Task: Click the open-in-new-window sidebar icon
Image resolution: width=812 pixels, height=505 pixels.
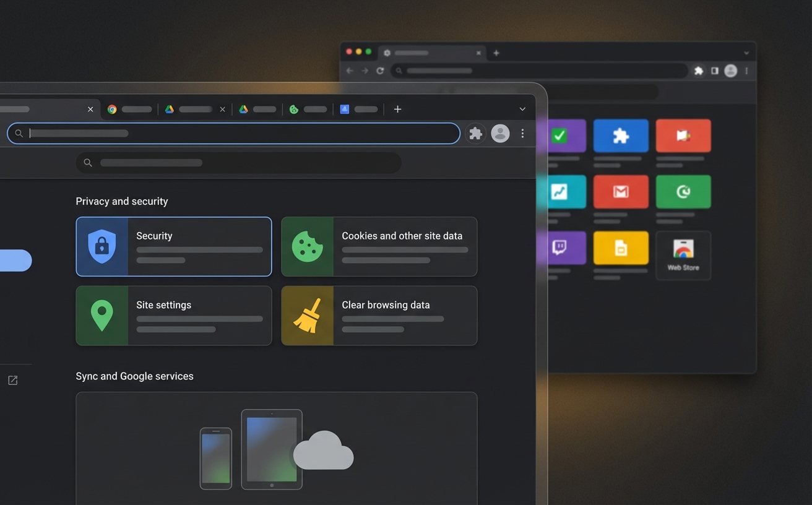Action: coord(12,380)
